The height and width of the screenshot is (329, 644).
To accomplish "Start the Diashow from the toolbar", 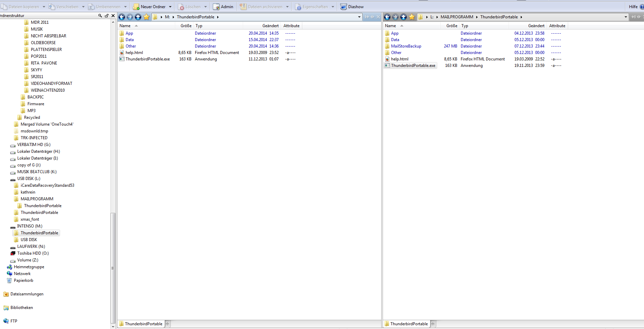I will pos(352,7).
